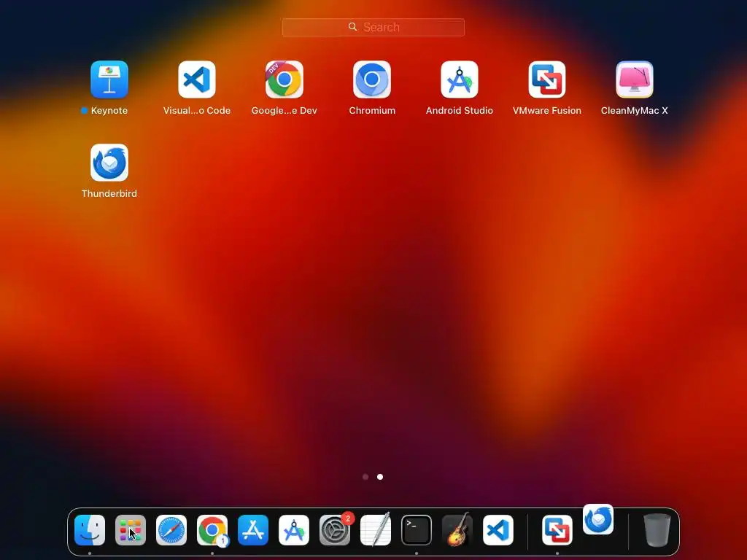Open VMware Fusion in the Dock
Viewport: 747px width, 560px height.
[x=557, y=530]
